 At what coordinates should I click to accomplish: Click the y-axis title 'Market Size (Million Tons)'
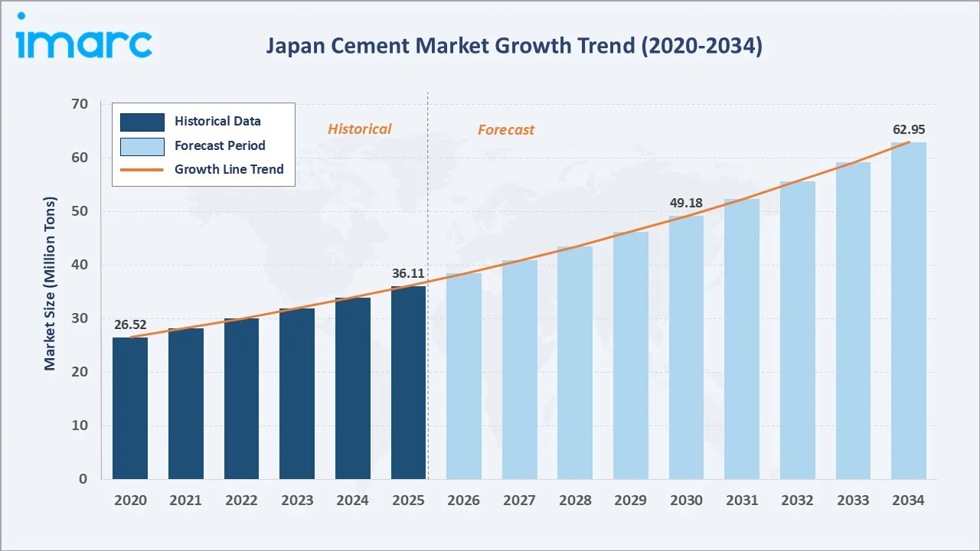pyautogui.click(x=50, y=284)
